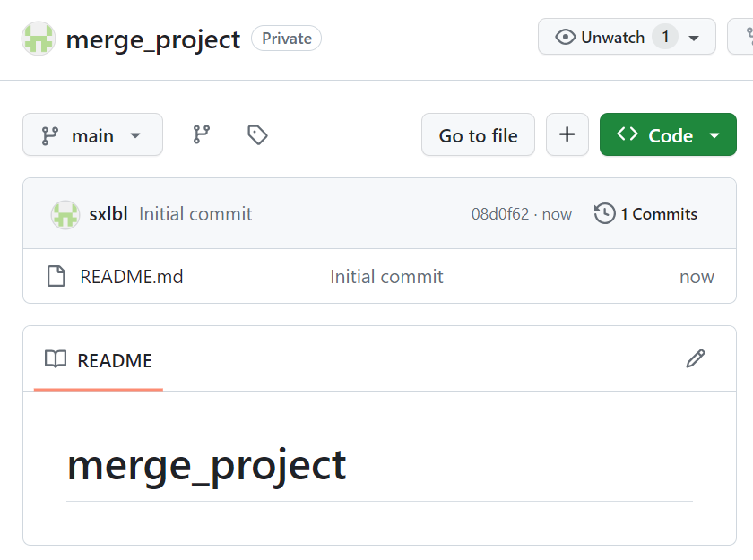Screen dimensions: 753x560
Task: Open the Unwatch dropdown arrow
Action: pos(694,38)
